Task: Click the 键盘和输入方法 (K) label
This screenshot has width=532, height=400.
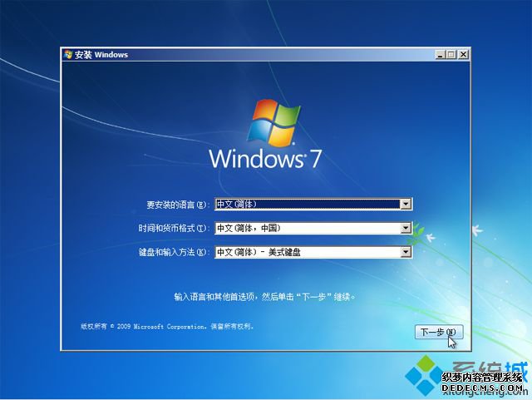Action: (x=172, y=252)
